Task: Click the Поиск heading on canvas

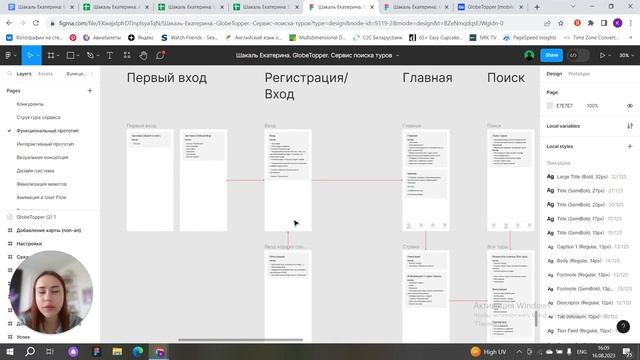Action: [x=506, y=78]
